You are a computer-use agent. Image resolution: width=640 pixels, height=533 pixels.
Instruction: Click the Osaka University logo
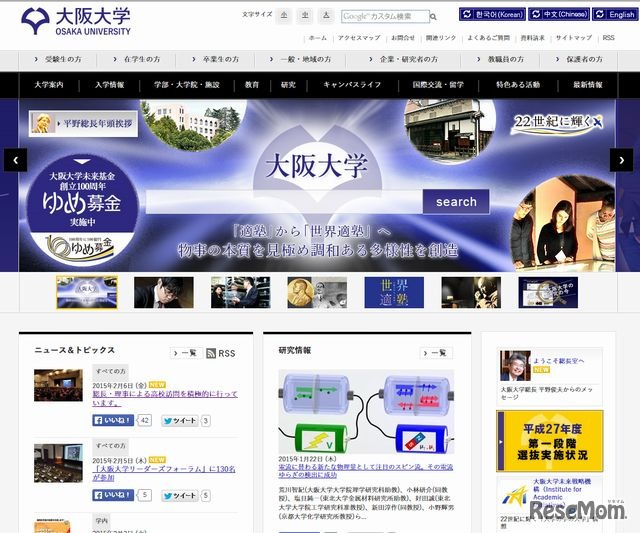76,21
